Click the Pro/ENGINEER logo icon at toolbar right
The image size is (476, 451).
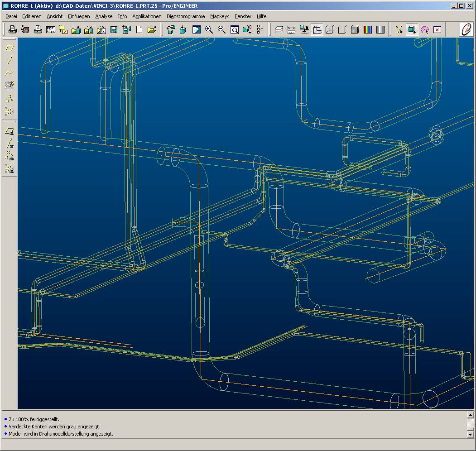click(466, 29)
